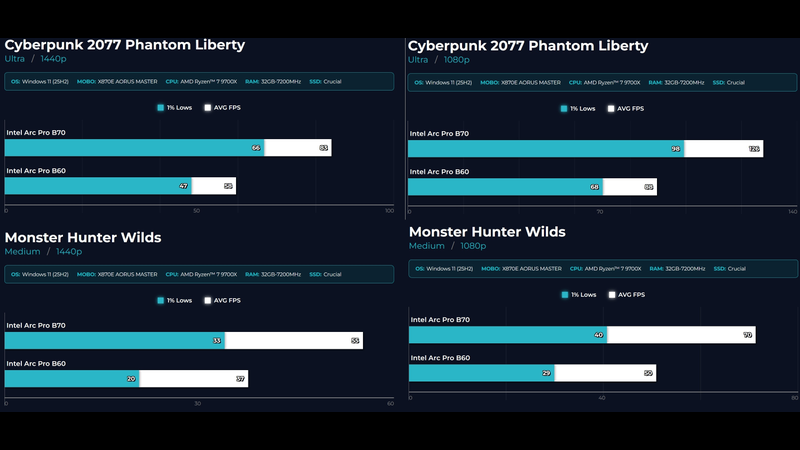Click the white AVG FPS swatch in Cyberpunk 1080p legend
This screenshot has width=800, height=450.
(x=612, y=108)
